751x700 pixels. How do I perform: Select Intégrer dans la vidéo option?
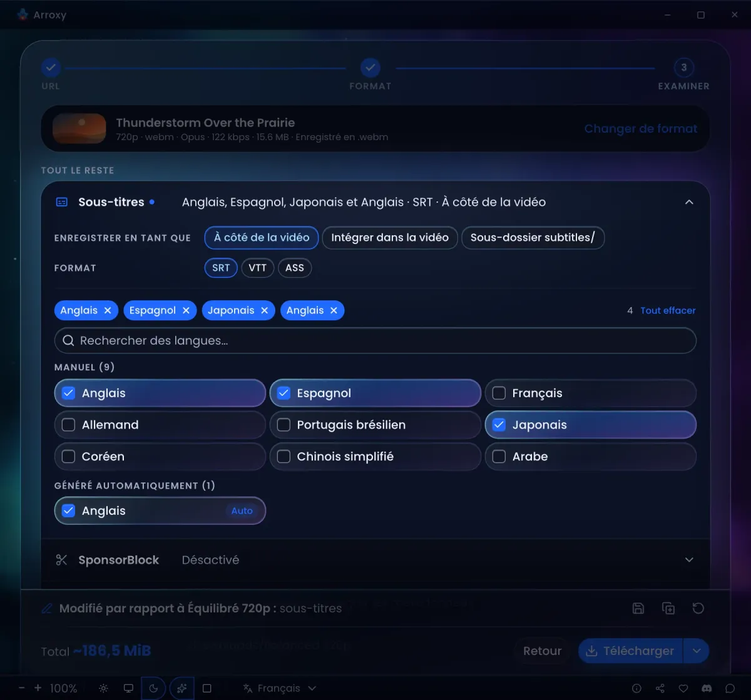point(390,238)
